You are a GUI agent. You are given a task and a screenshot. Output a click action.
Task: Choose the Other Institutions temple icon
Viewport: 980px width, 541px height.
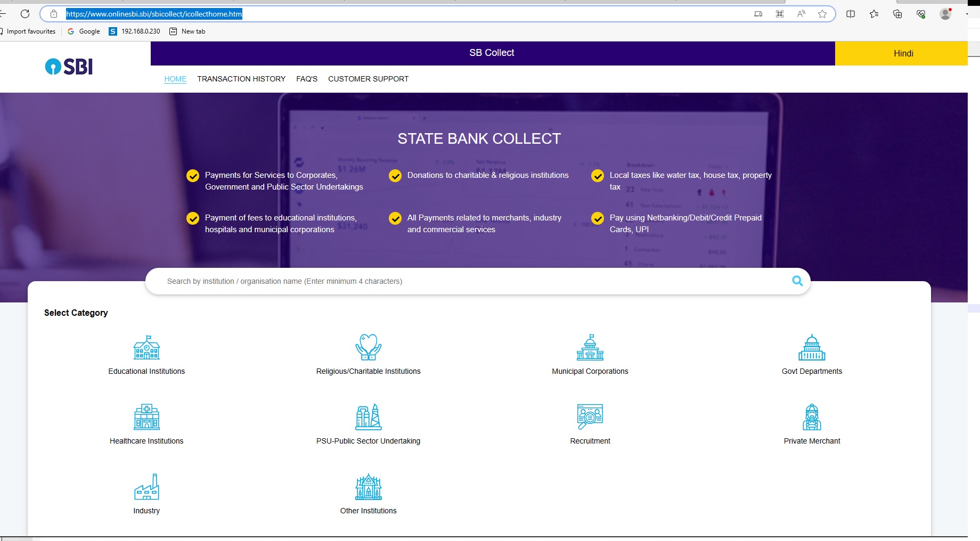[x=369, y=487]
